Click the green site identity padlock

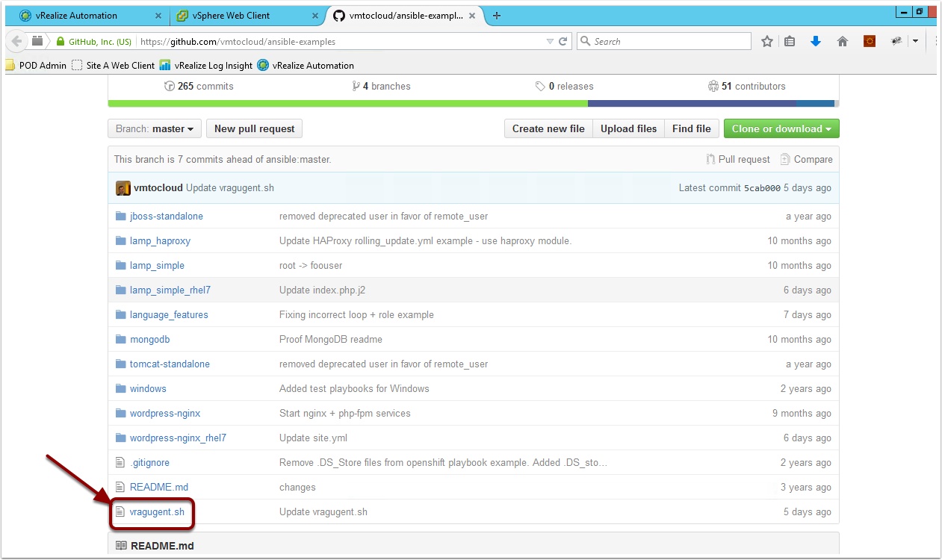point(61,42)
